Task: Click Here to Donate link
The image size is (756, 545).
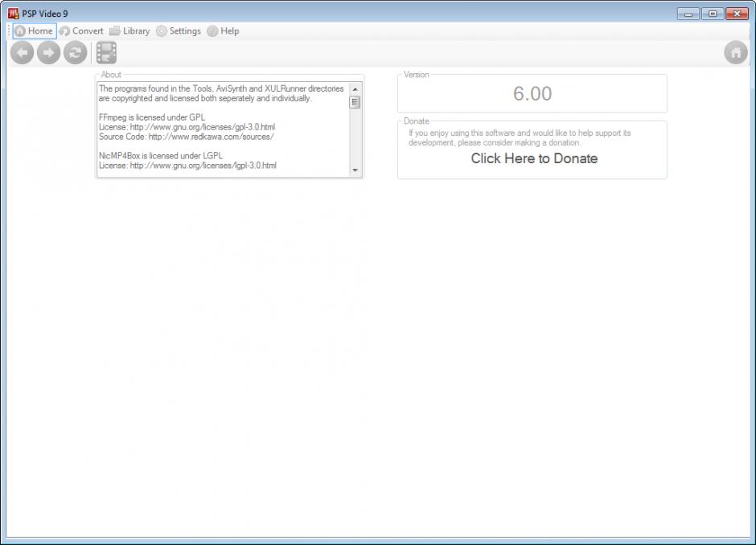Action: click(x=534, y=158)
